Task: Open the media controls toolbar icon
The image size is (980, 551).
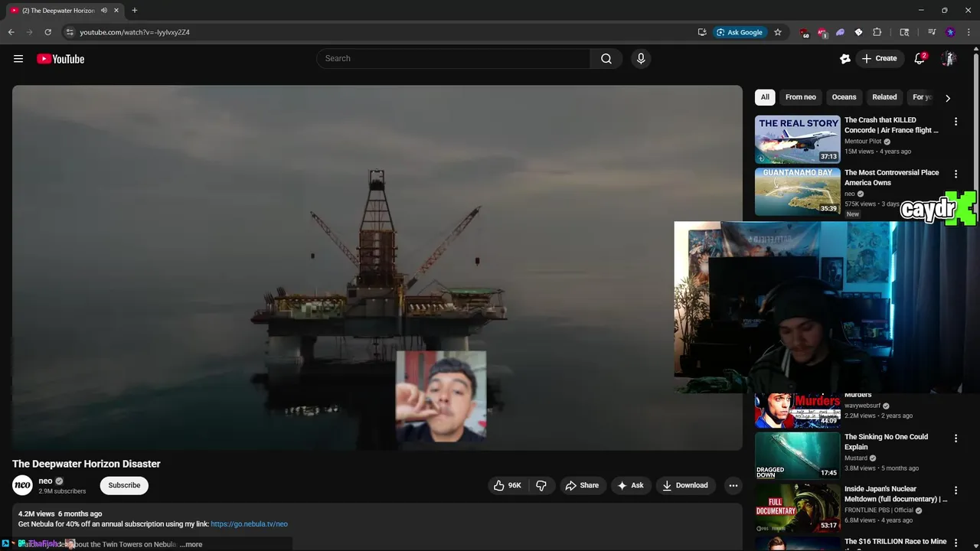Action: (932, 32)
